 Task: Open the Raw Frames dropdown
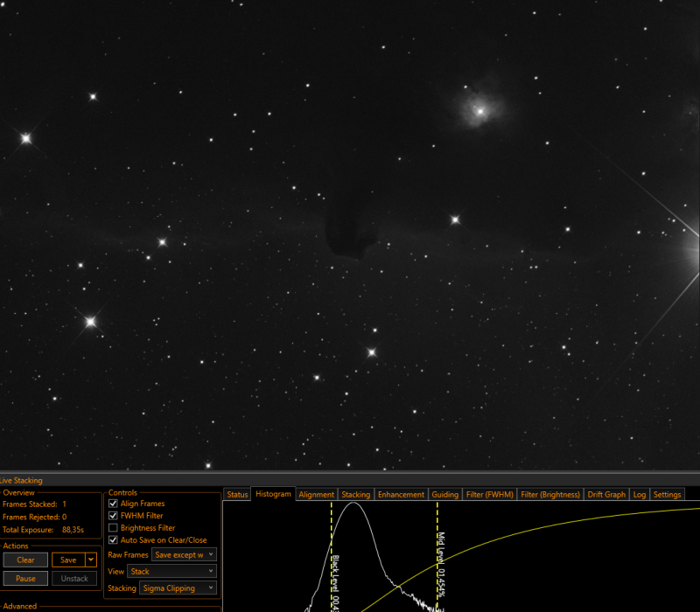point(184,555)
